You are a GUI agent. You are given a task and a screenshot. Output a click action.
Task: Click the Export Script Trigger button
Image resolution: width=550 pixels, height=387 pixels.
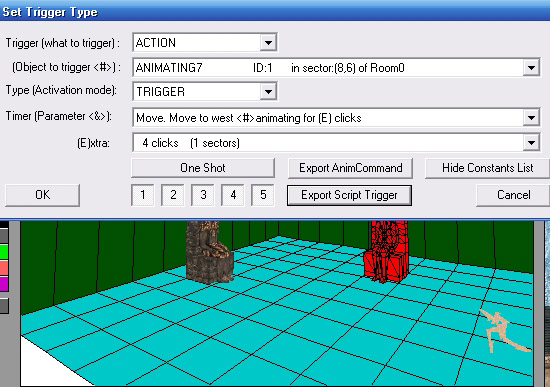tap(349, 195)
